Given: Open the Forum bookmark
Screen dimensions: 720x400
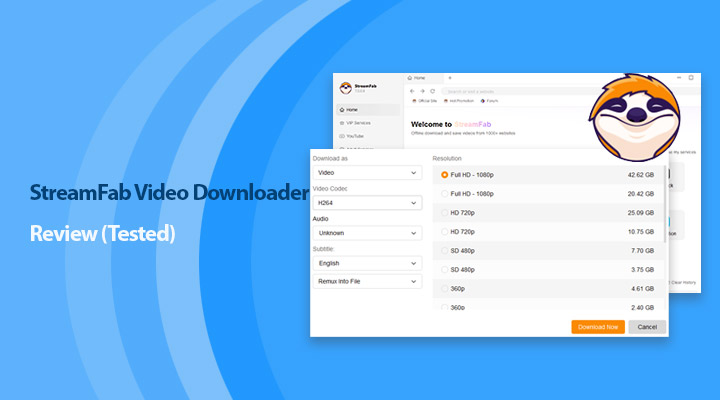Looking at the screenshot, I should point(489,101).
